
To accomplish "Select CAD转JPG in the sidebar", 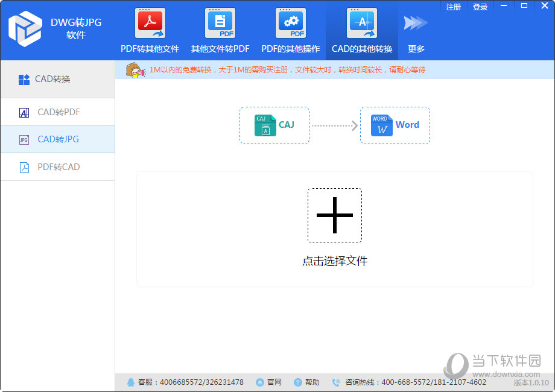I will (x=58, y=139).
